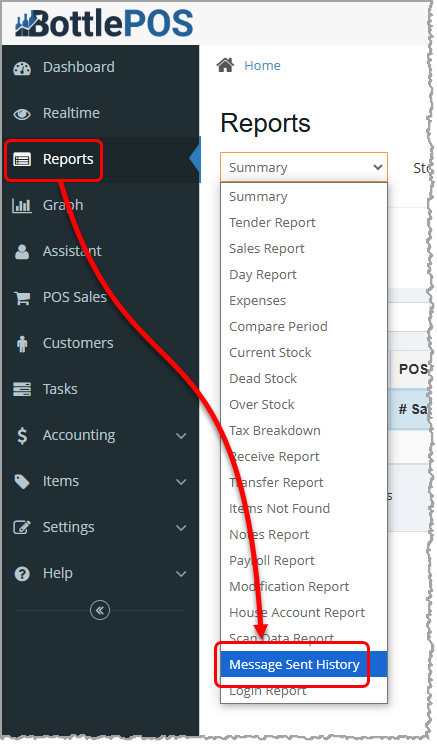This screenshot has height=745, width=437.
Task: Select Sales Report option
Action: 304,249
